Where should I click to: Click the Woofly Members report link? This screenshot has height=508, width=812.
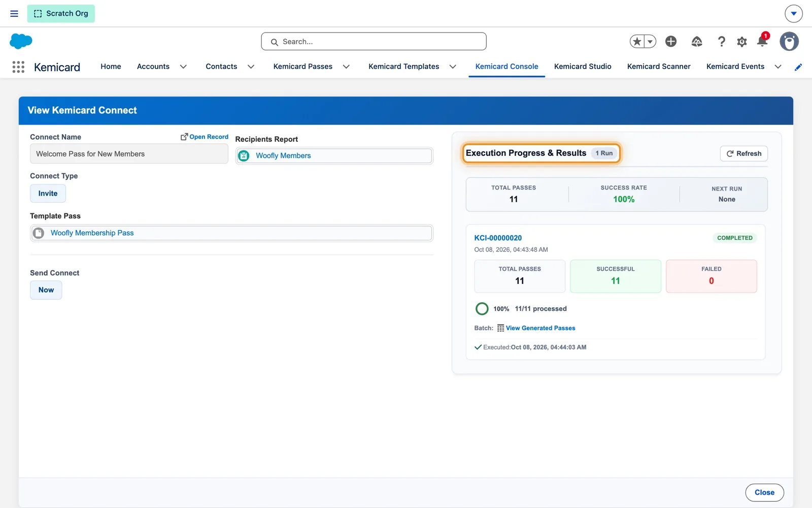pos(283,156)
